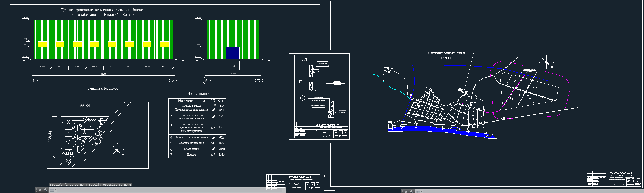Select the 166,64 dimension on the genplan
This screenshot has height=193, width=644.
coord(84,106)
